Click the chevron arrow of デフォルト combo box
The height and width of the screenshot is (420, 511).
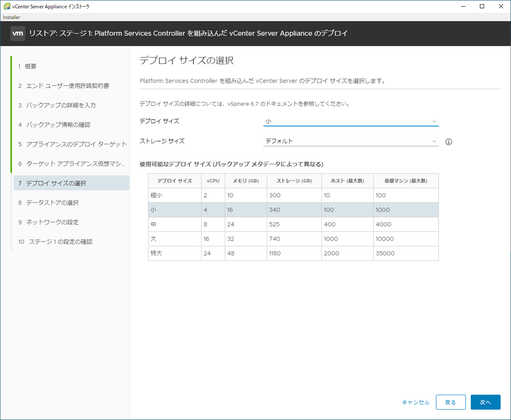434,141
